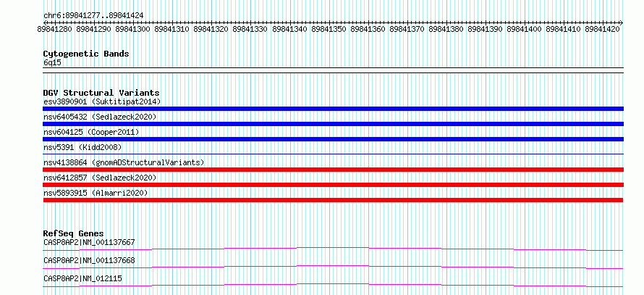Viewport: 644px width, 295px height.
Task: Click the blue bar under esv3890901
Action: (333, 109)
